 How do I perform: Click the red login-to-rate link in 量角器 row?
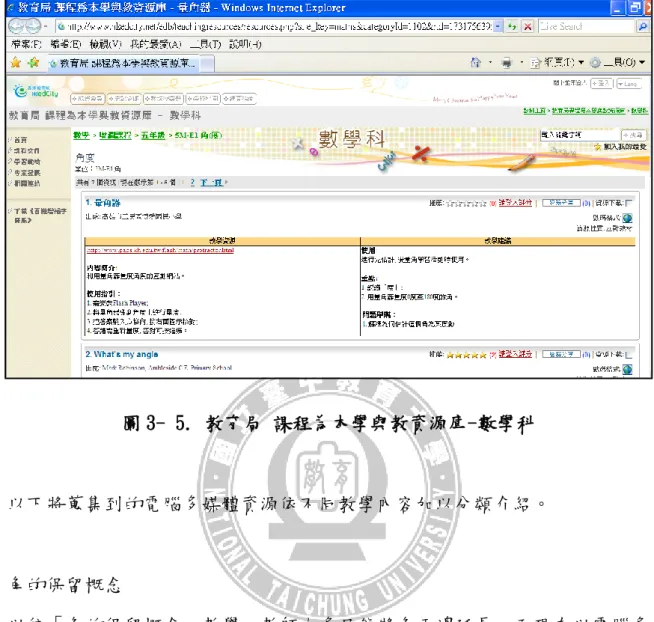pos(515,203)
